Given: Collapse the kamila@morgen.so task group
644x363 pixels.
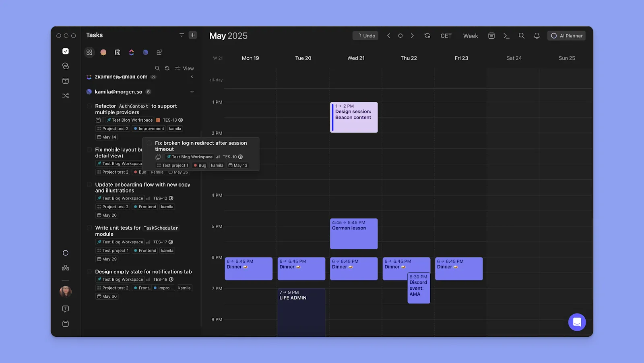Looking at the screenshot, I should [x=192, y=91].
